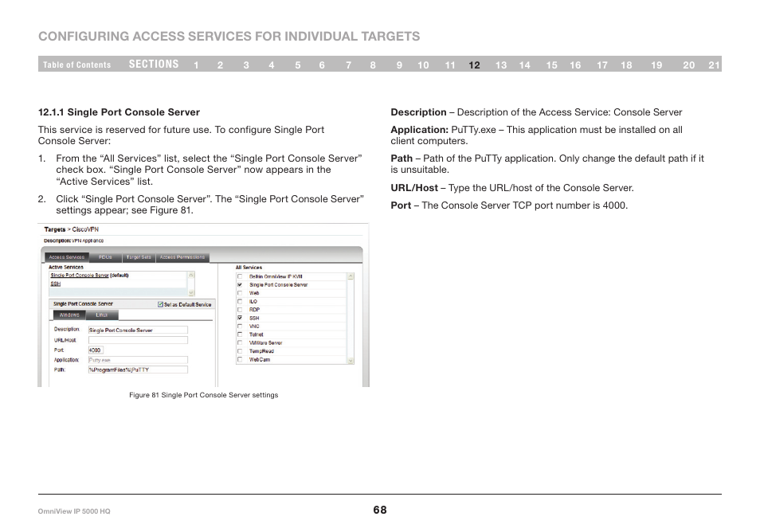Click Active Services list scroll down arrow

[191, 292]
